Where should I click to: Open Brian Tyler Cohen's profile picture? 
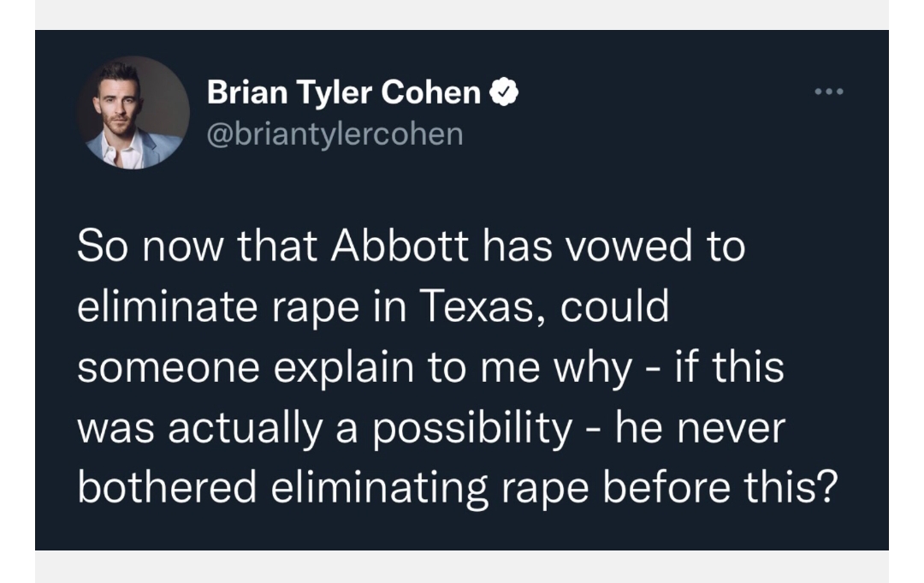coord(133,112)
